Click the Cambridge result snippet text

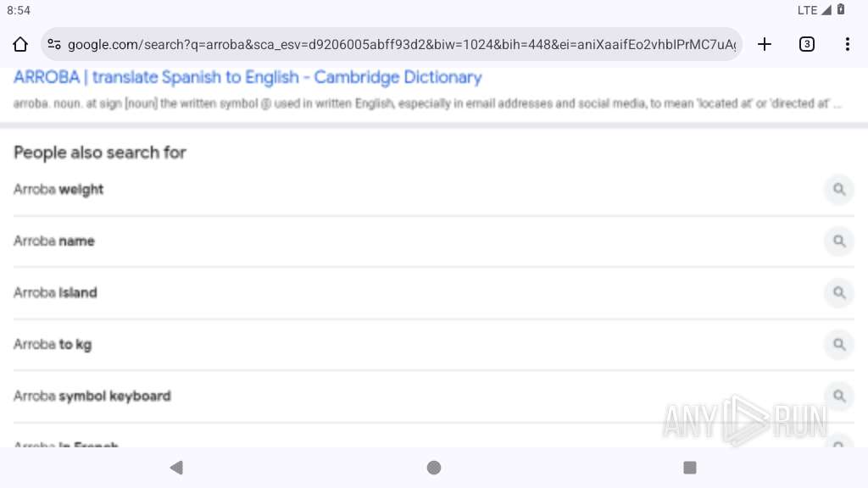[427, 103]
